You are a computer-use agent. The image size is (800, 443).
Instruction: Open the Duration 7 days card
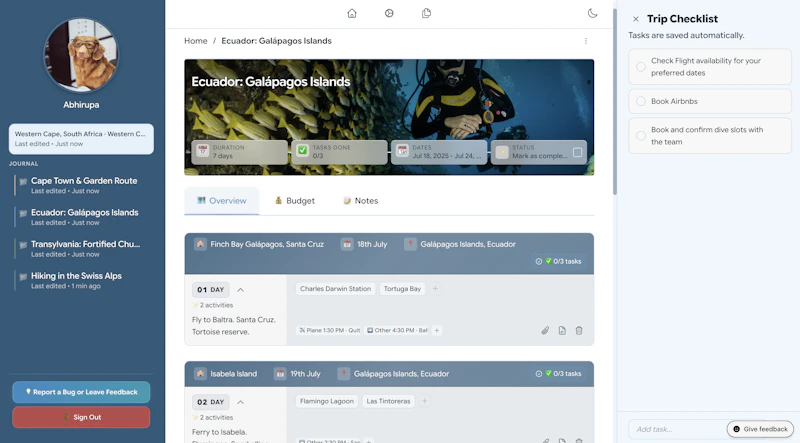pos(239,152)
